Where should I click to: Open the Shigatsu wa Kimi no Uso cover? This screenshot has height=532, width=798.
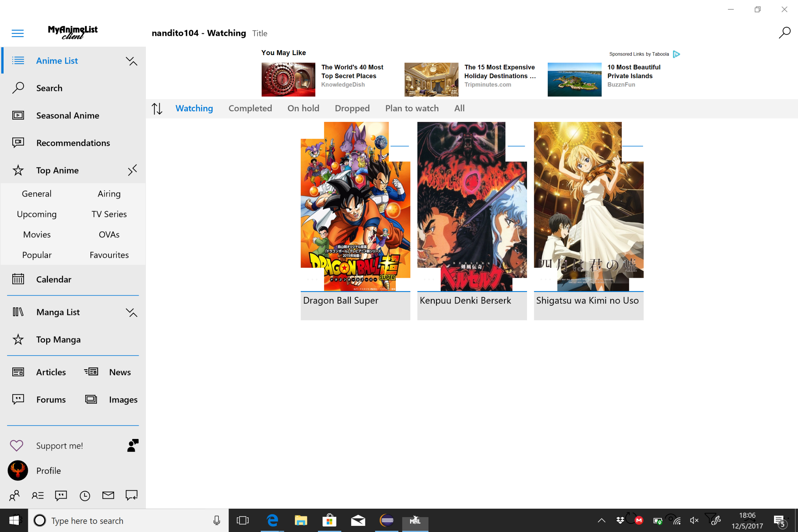coord(588,206)
